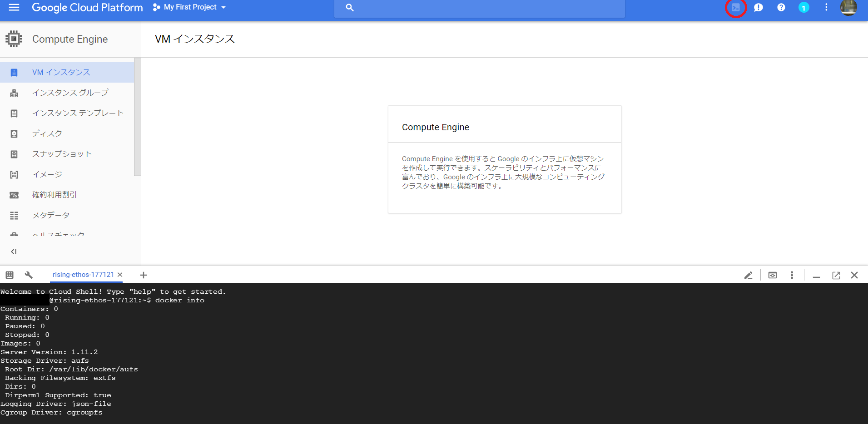Screen dimensions: 868x424
Task: Open the web preview icon in Cloud Shell
Action: [772, 275]
